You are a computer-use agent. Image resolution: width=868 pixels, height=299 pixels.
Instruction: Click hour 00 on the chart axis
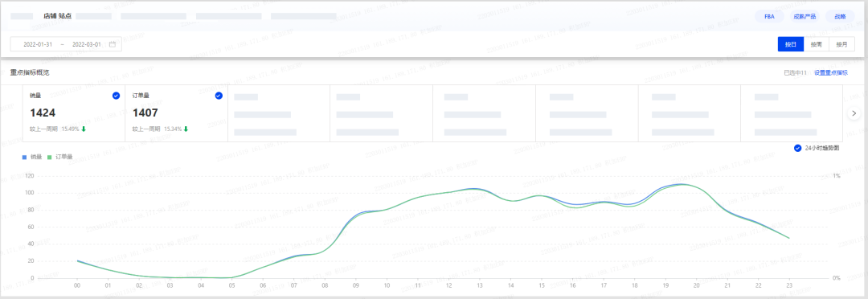(x=77, y=285)
